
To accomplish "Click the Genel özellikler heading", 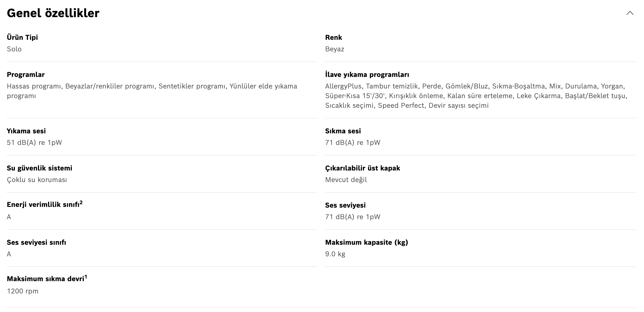I will tap(53, 13).
